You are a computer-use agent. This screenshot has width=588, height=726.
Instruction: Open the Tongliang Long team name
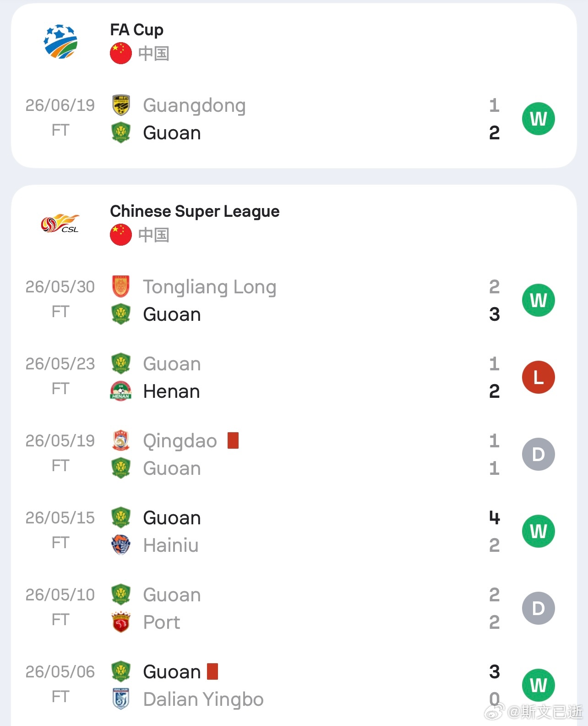click(x=210, y=287)
